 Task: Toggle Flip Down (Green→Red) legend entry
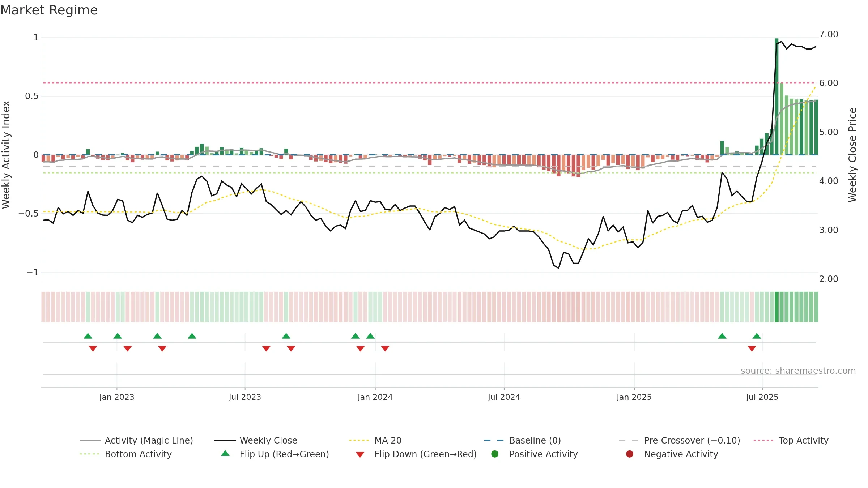coord(416,454)
